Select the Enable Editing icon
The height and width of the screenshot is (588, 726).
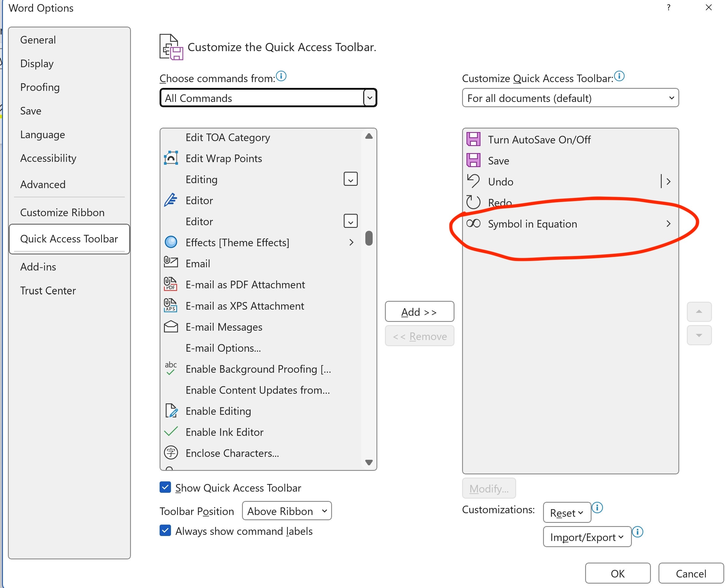click(x=171, y=411)
